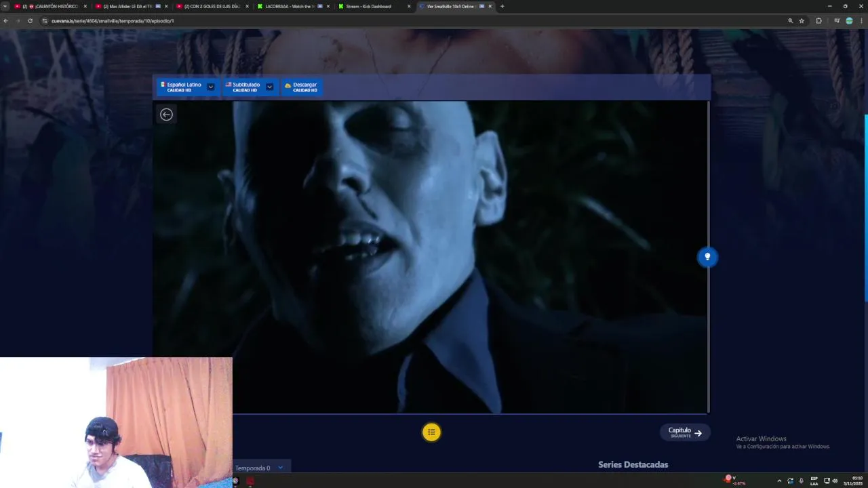Click the sync icon in the system tray
This screenshot has width=868, height=488.
click(790, 481)
